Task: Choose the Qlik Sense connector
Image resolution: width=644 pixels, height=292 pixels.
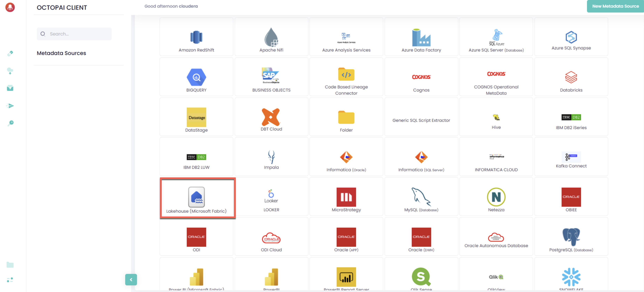Action: [x=421, y=274]
